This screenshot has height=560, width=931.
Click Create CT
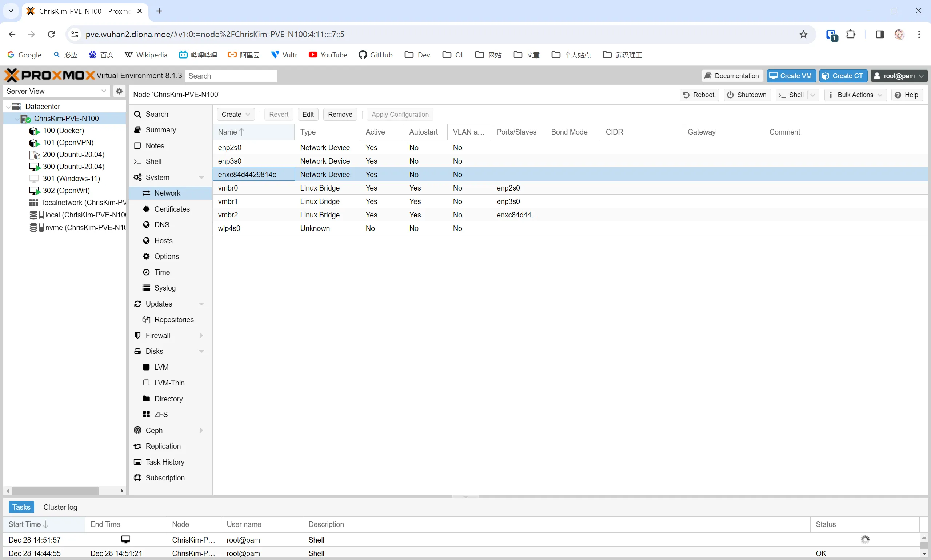coord(843,76)
